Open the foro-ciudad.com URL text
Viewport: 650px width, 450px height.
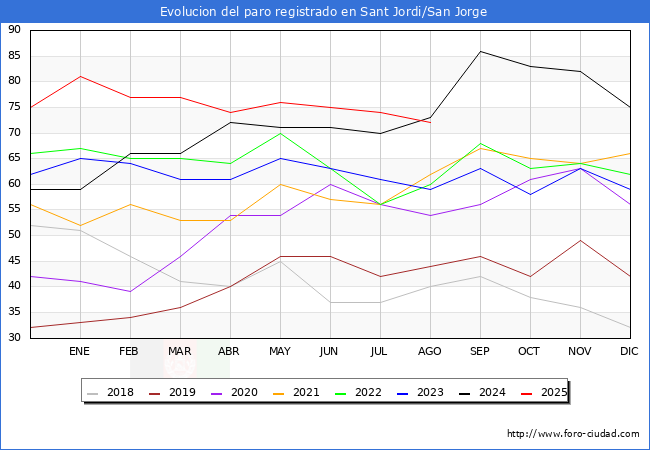(x=573, y=434)
